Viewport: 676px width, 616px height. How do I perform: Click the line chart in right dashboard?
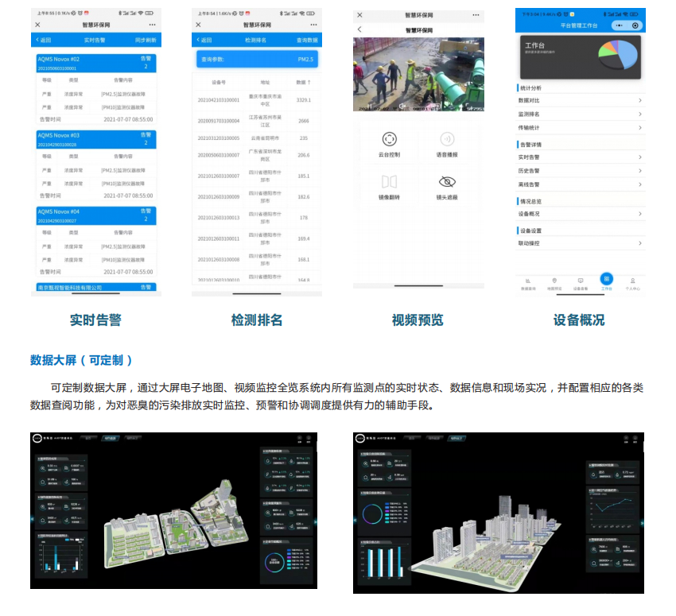point(612,510)
